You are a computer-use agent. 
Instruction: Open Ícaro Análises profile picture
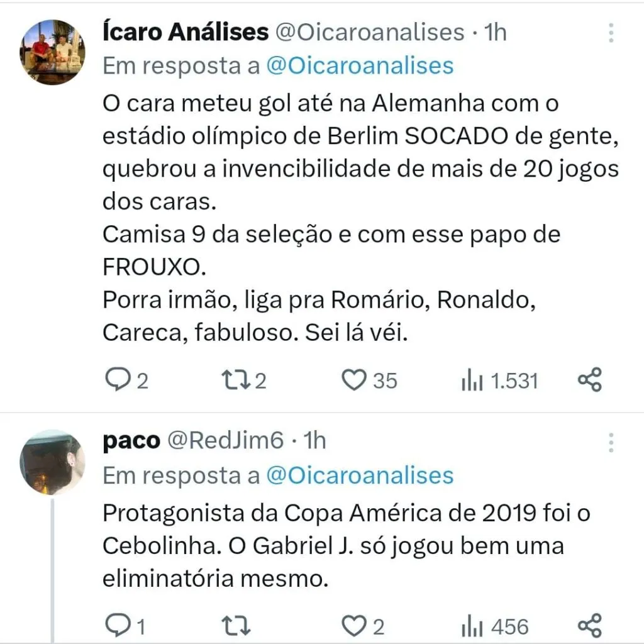[52, 52]
